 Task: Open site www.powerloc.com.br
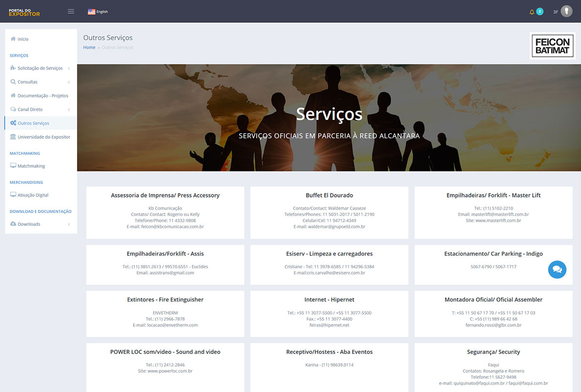pyautogui.click(x=170, y=371)
